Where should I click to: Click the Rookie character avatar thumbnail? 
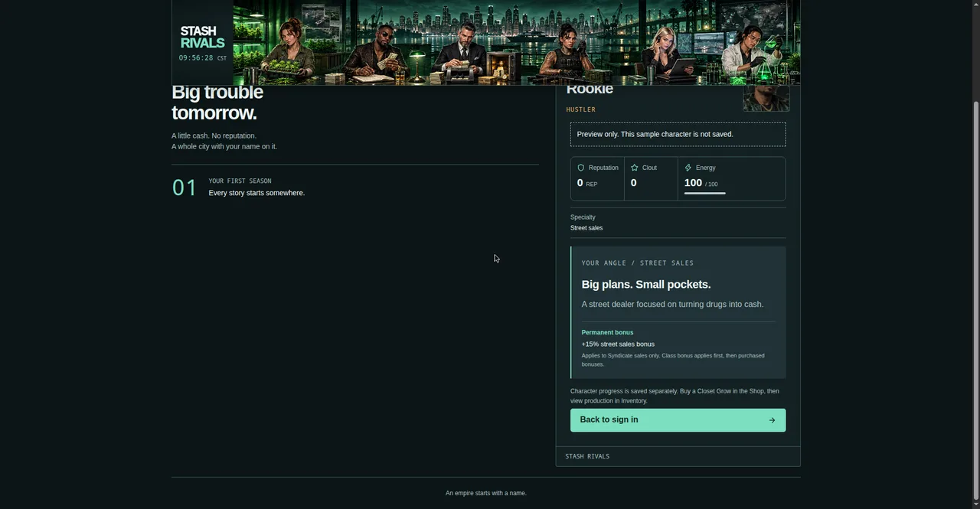[x=766, y=98]
